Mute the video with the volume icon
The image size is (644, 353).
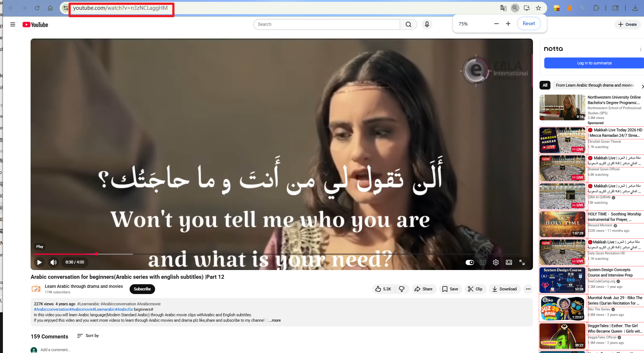(x=53, y=262)
